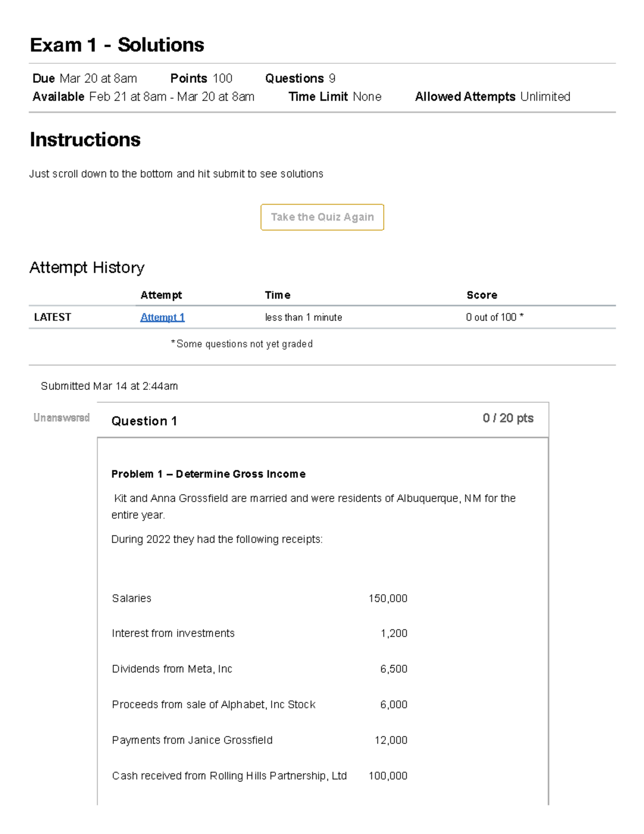Screen dimensions: 644x834
Task: Click the Score column header
Action: (481, 295)
